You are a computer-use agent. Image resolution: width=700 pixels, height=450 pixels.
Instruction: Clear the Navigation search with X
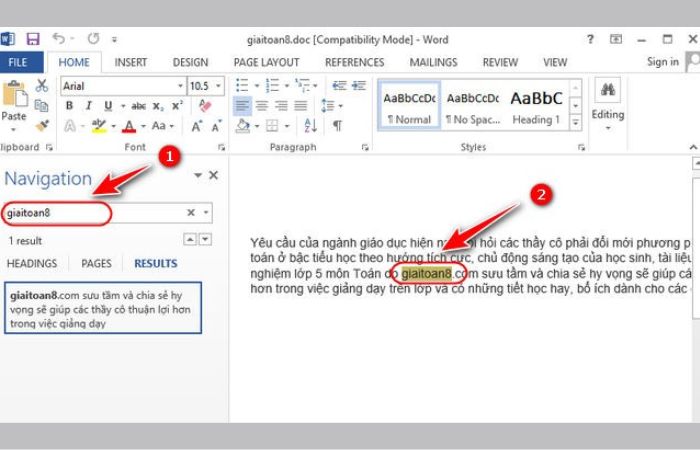[x=191, y=212]
